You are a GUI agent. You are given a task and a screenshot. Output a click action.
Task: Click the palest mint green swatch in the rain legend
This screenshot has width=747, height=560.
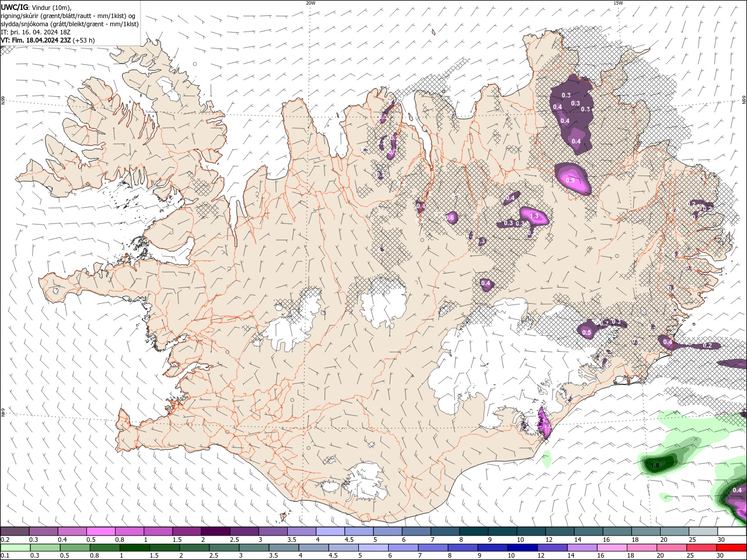pyautogui.click(x=15, y=548)
